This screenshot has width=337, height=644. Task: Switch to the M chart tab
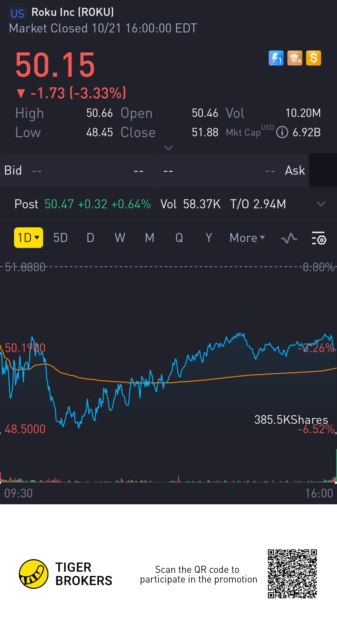pyautogui.click(x=150, y=238)
